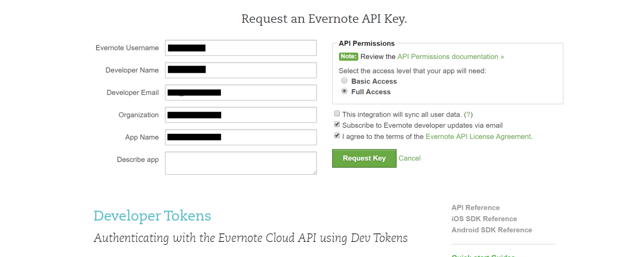Open the question mark help link
The height and width of the screenshot is (257, 644).
point(468,115)
